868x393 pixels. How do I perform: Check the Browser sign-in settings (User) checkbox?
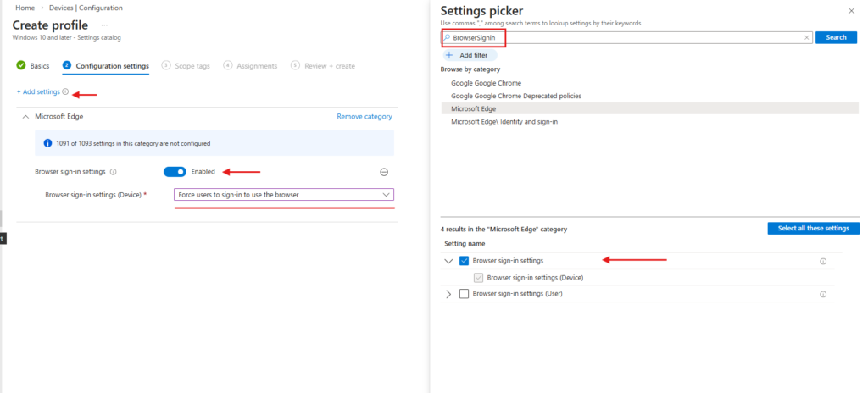click(x=464, y=294)
